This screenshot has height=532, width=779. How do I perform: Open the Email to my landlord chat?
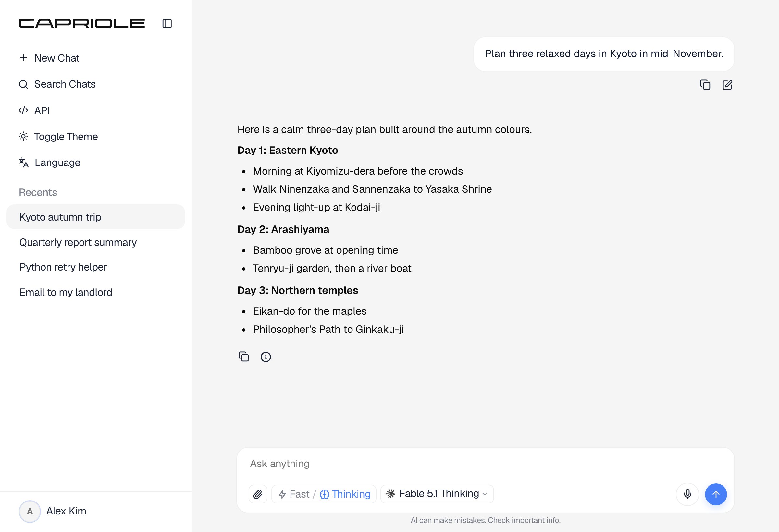click(x=95, y=292)
